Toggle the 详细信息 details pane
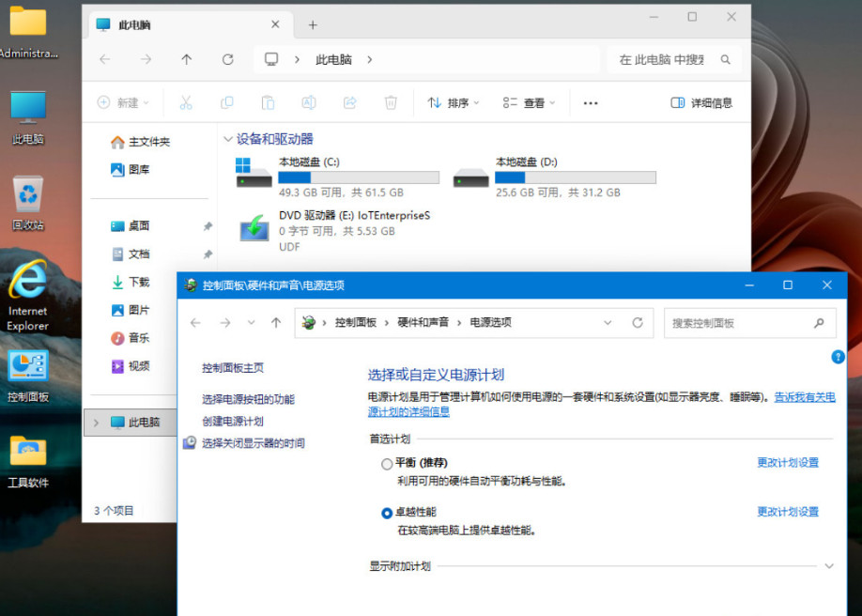This screenshot has width=862, height=616. pyautogui.click(x=701, y=102)
